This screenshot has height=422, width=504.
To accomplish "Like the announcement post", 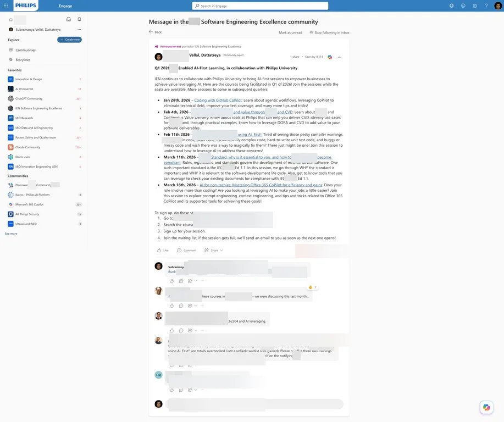I will pyautogui.click(x=163, y=251).
